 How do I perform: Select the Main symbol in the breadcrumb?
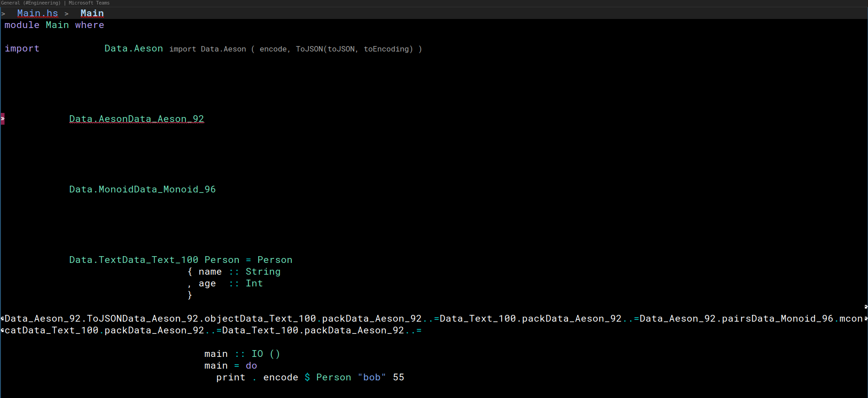pyautogui.click(x=92, y=14)
